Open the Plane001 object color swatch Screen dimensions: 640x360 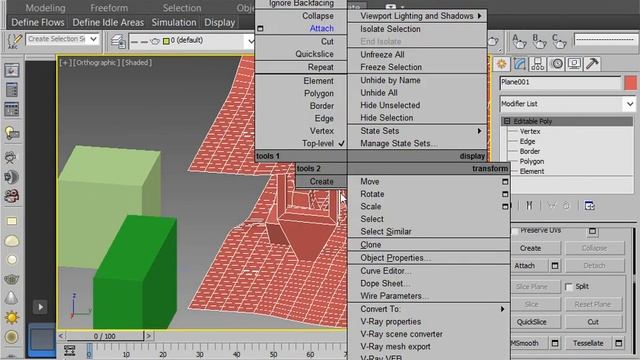click(x=630, y=83)
